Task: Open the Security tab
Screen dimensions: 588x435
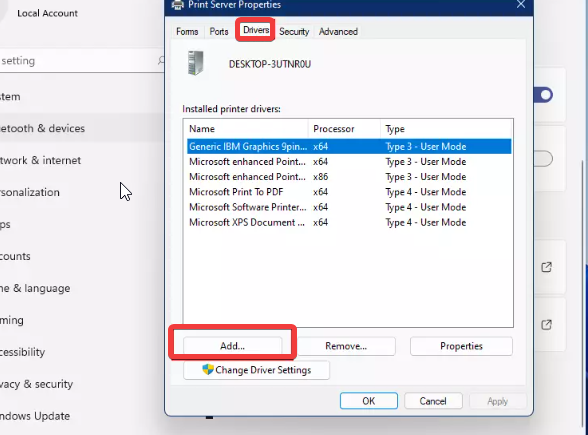Action: 294,32
